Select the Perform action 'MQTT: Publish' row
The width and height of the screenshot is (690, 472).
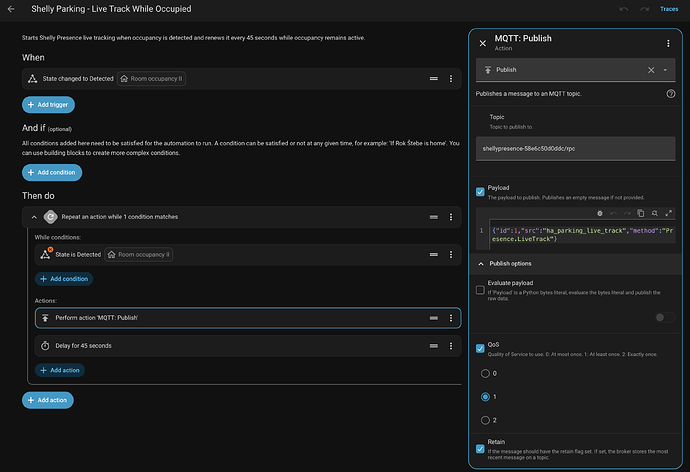tap(248, 318)
